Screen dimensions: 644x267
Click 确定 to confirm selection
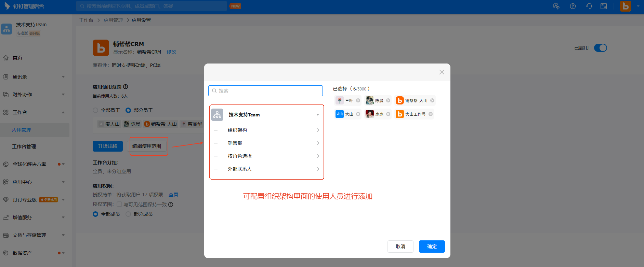(432, 247)
